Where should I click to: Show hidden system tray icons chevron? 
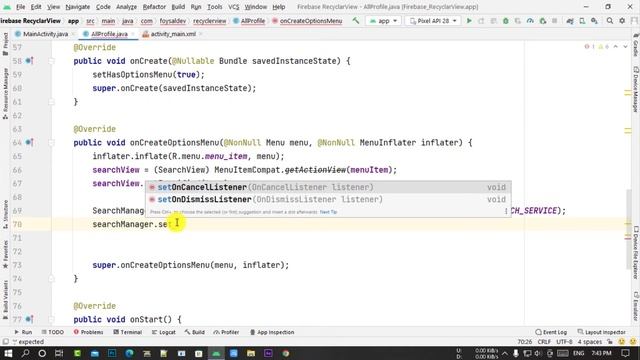(x=504, y=353)
